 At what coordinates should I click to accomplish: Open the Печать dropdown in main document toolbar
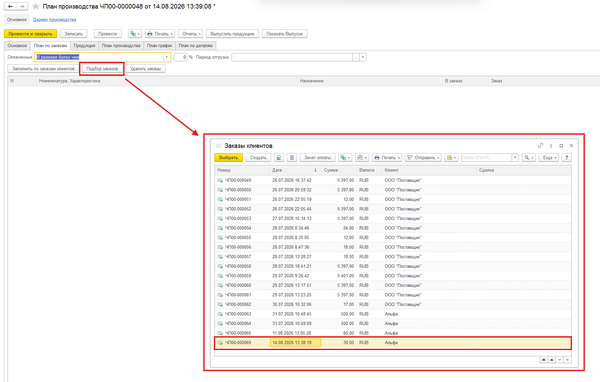tap(160, 34)
